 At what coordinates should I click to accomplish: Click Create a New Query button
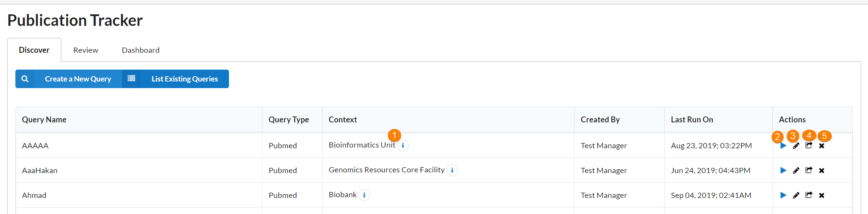78,79
